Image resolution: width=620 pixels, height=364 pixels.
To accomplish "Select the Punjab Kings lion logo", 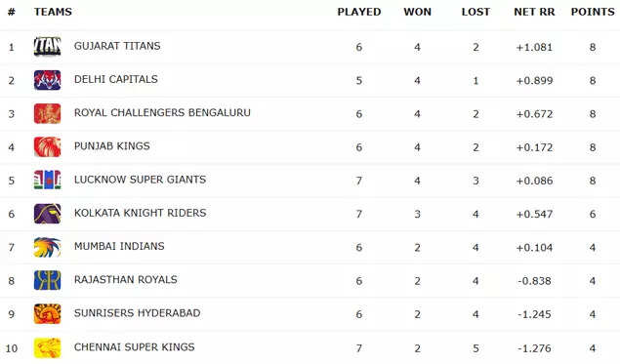I will click(48, 146).
